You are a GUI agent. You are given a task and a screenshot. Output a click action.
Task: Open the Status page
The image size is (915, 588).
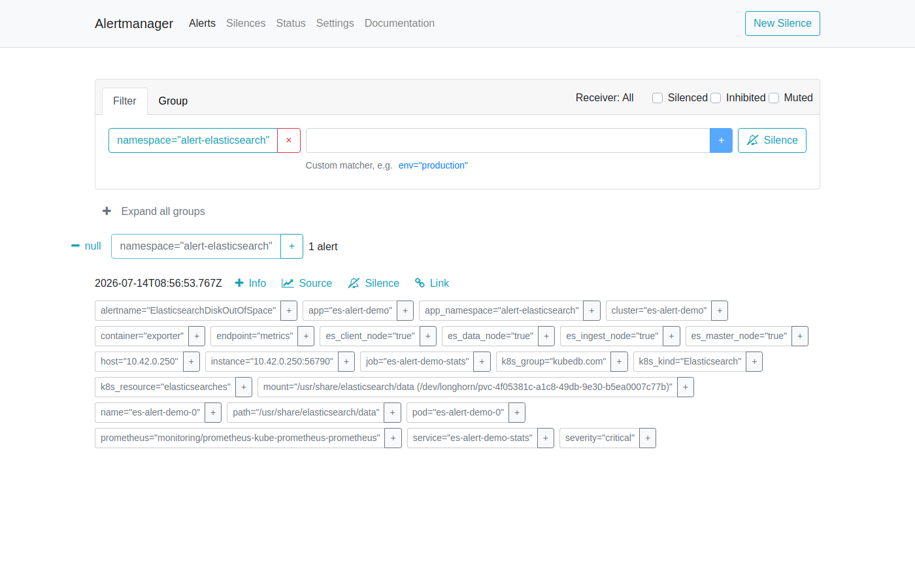(x=291, y=24)
